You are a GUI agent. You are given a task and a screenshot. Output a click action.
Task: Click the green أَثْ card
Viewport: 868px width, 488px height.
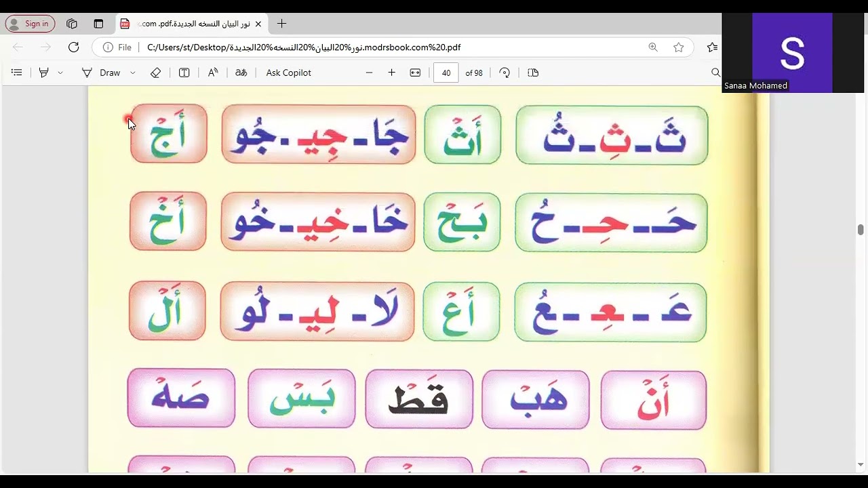(462, 134)
